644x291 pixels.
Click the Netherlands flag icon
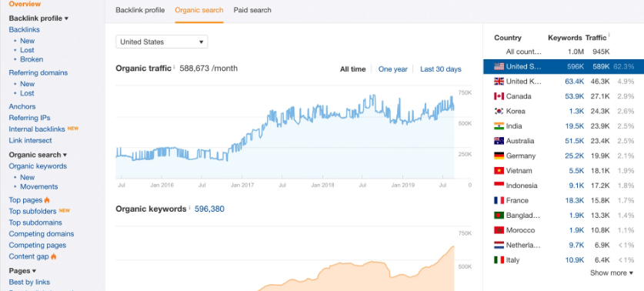click(499, 245)
